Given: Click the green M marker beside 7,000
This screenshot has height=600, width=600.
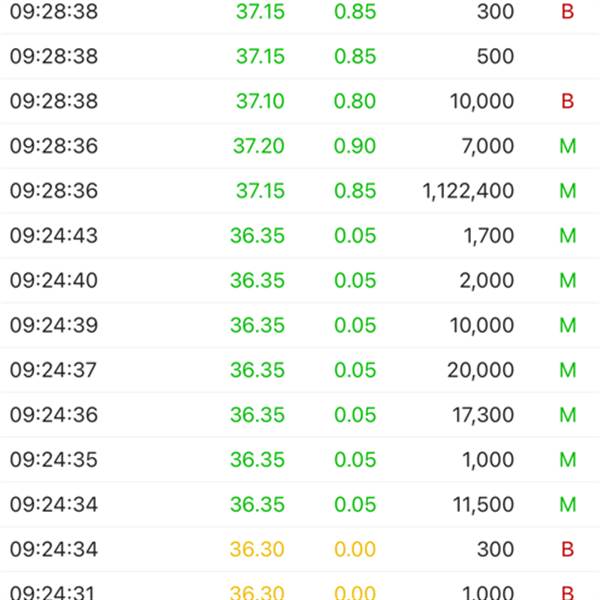Looking at the screenshot, I should [568, 146].
